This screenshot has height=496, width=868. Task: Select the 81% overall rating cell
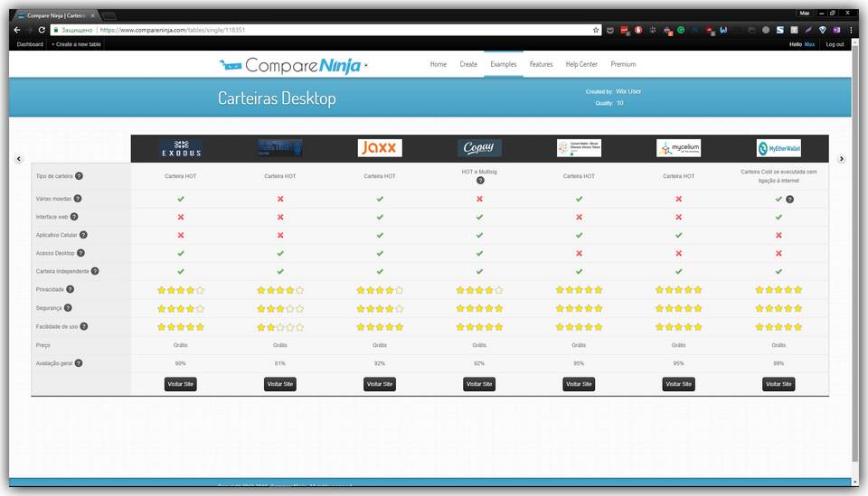coord(280,363)
